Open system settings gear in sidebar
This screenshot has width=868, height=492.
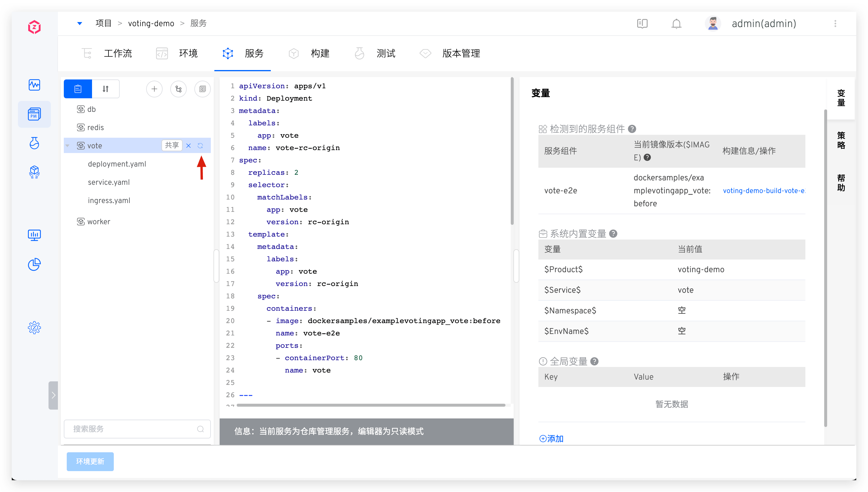(x=34, y=328)
